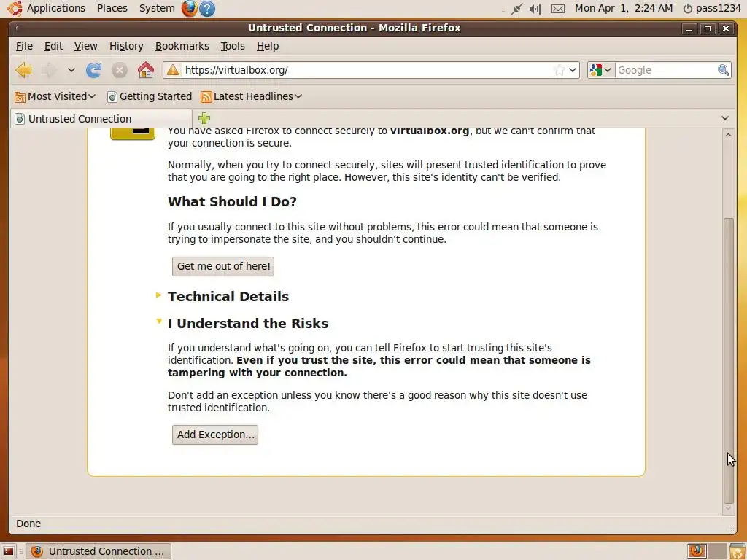Click the Show Desktop icon in the bottom panel
Image resolution: width=747 pixels, height=560 pixels.
point(9,551)
